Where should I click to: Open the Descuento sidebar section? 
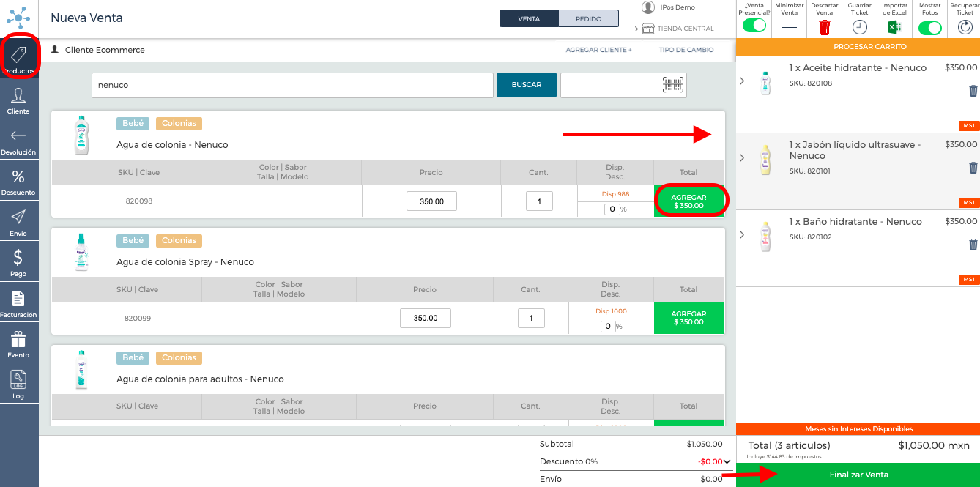click(x=18, y=182)
